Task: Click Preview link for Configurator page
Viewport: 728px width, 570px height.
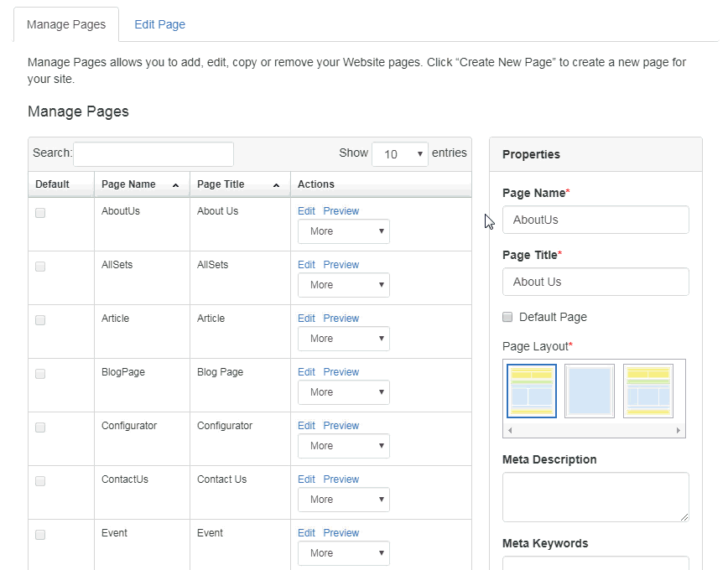Action: click(x=341, y=425)
